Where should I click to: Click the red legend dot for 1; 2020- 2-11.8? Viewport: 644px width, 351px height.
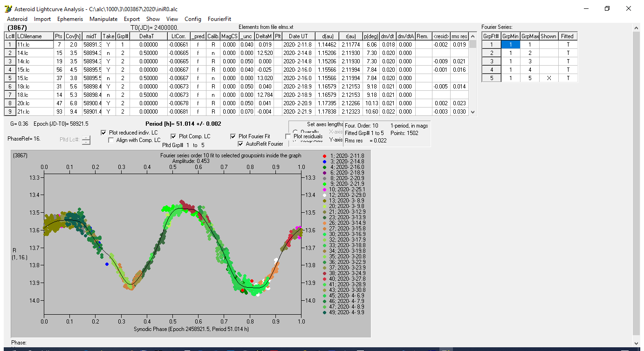324,156
